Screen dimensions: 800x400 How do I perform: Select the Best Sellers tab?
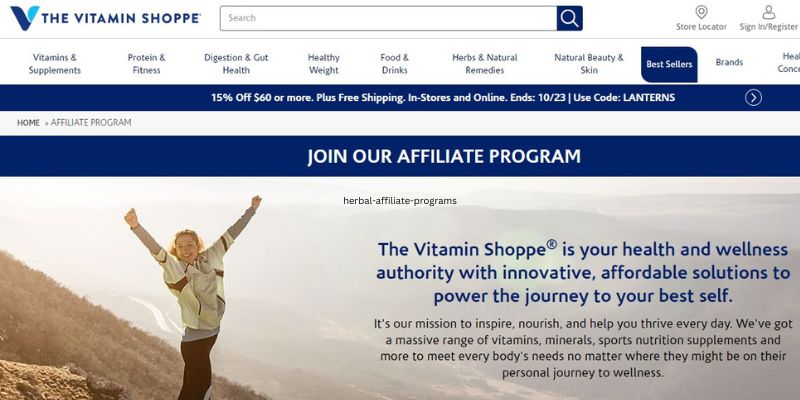[x=669, y=64]
